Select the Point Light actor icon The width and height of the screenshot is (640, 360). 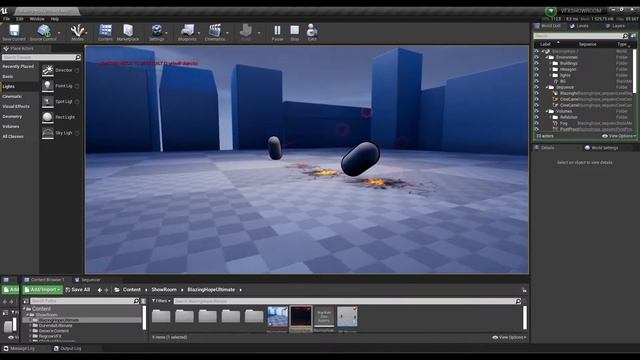(x=48, y=86)
